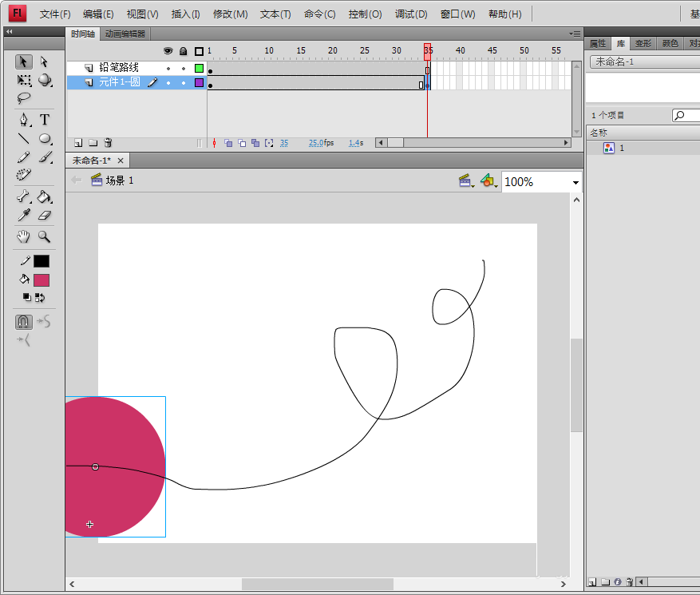Click the new layer icon in timeline
Screen dimensions: 700x595
click(78, 143)
